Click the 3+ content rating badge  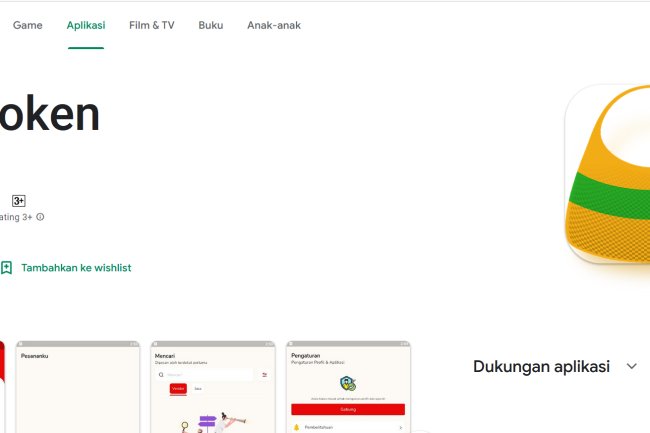(18, 201)
